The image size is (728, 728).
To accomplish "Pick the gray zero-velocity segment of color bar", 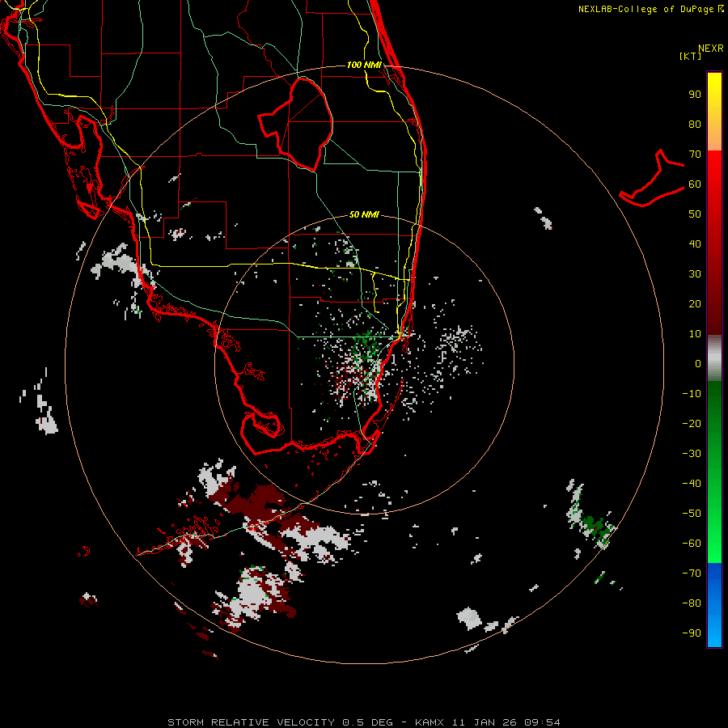I will coord(714,358).
